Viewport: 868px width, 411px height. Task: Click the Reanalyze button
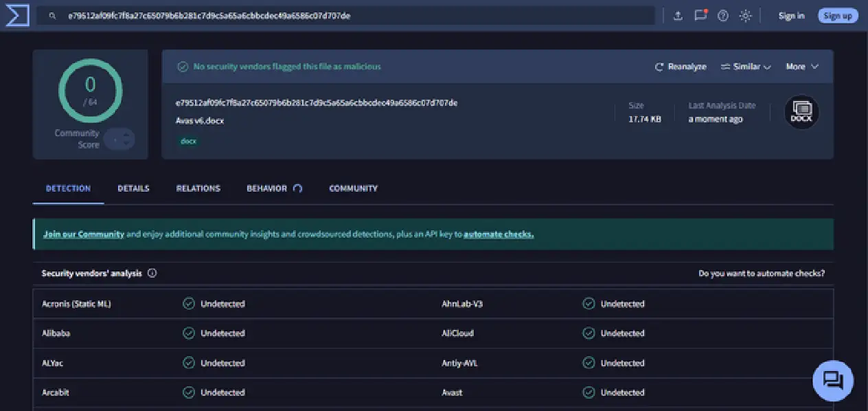point(681,67)
